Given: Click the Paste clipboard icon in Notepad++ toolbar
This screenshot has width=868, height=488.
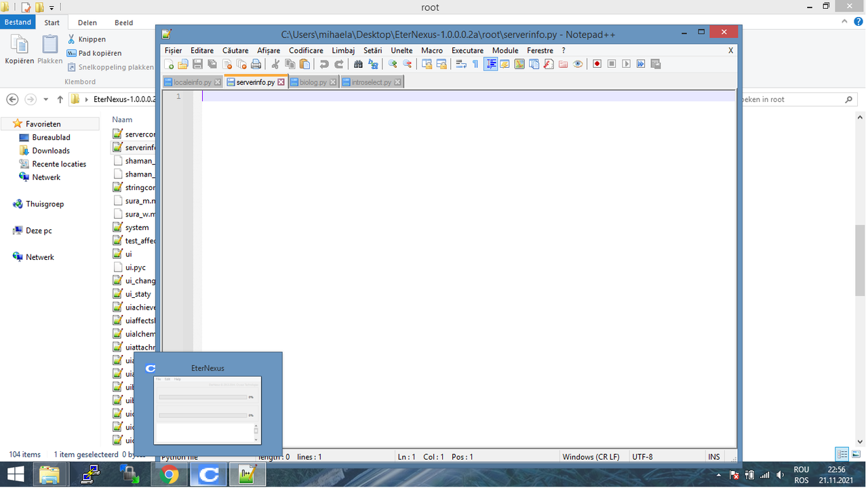Looking at the screenshot, I should point(304,64).
